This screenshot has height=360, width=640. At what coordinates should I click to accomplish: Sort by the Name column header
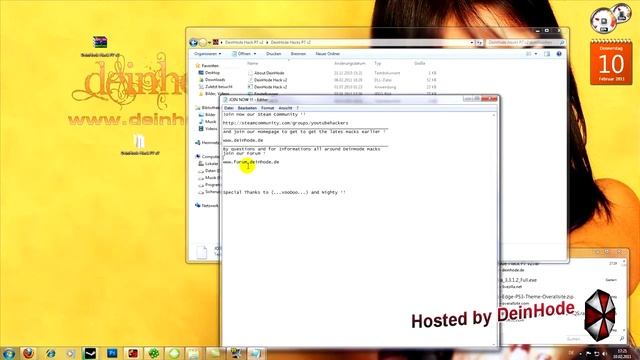[252, 63]
